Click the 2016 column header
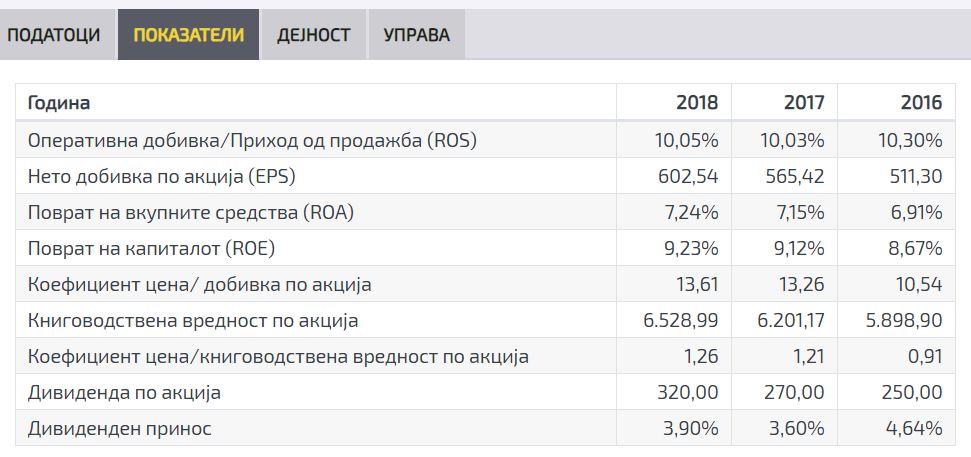Viewport: 971px width, 457px height. pos(921,103)
